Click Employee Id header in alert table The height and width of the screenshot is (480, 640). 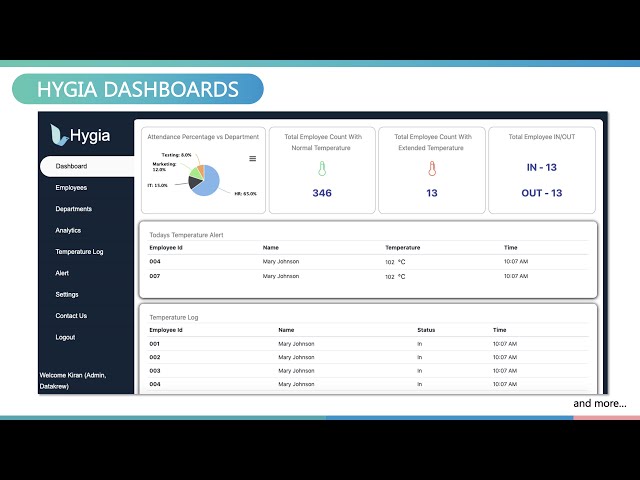(x=165, y=248)
